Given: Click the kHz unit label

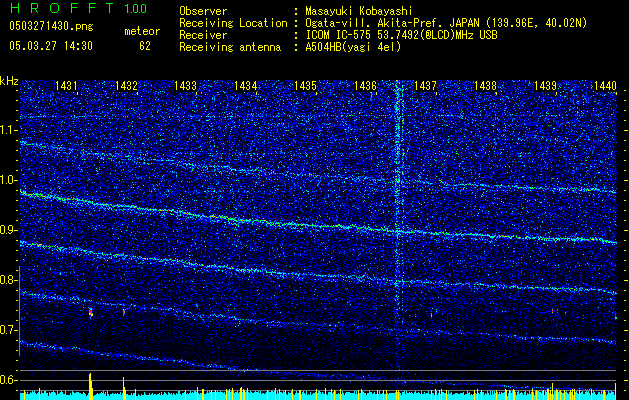Looking at the screenshot, I should 9,81.
